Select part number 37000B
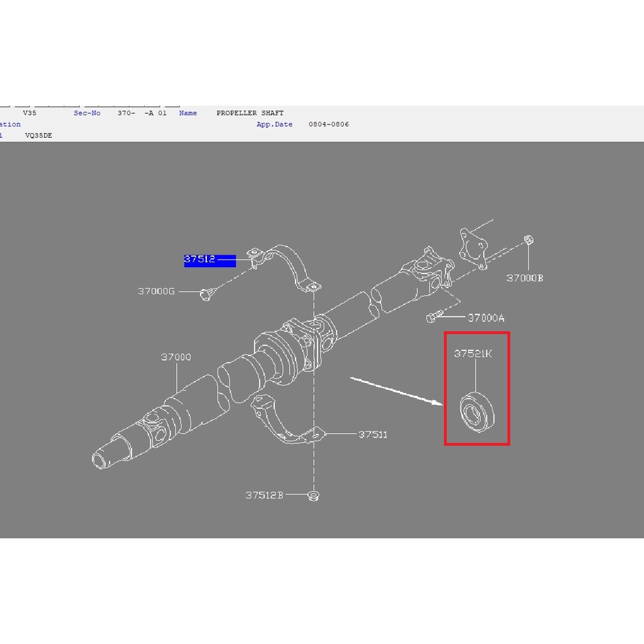This screenshot has width=644, height=644. tap(525, 278)
